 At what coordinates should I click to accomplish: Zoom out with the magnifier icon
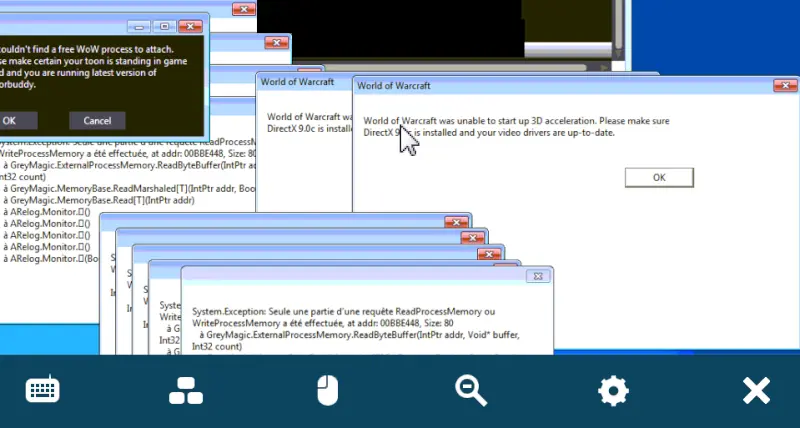click(470, 391)
